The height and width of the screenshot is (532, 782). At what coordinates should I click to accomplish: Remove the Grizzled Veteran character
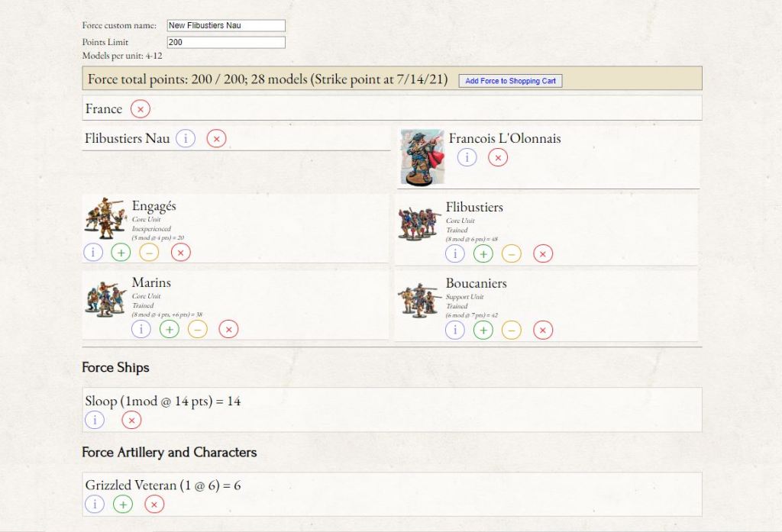[x=154, y=504]
